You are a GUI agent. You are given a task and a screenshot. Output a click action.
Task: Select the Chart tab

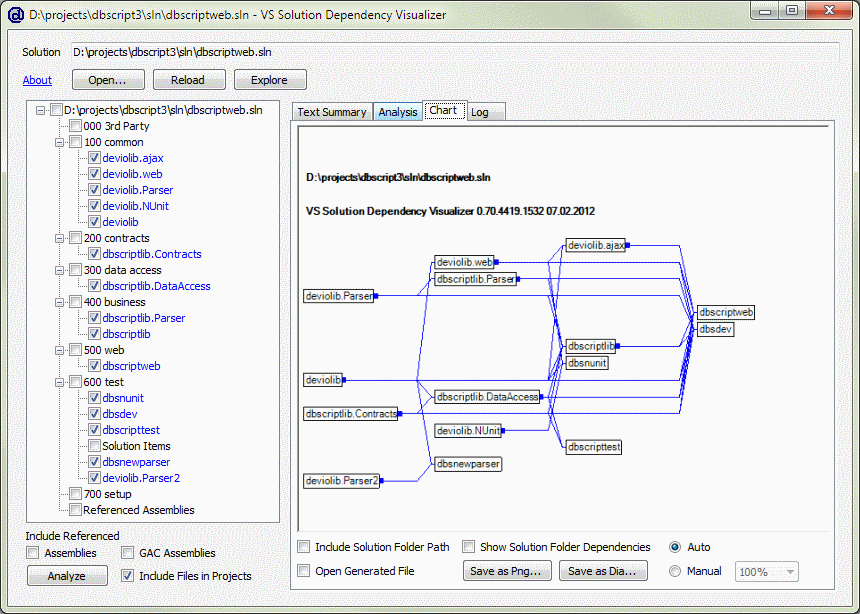pos(443,110)
